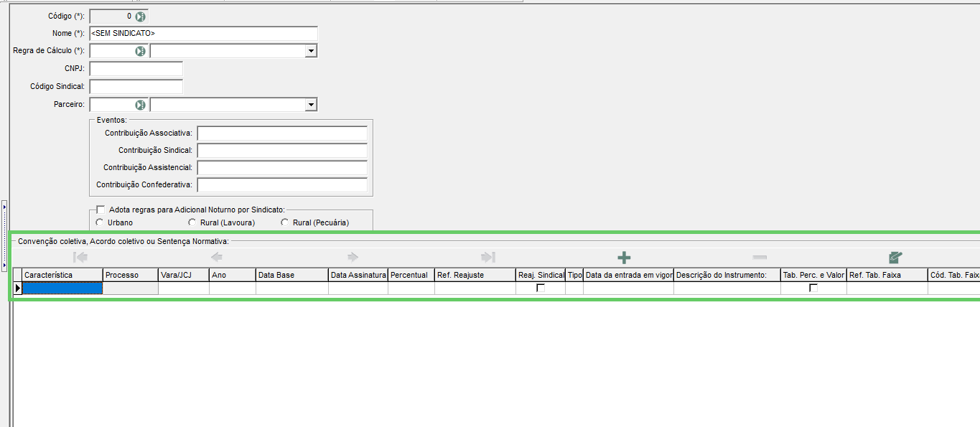Click the CNPJ input field
The width and height of the screenshot is (980, 427).
point(136,69)
